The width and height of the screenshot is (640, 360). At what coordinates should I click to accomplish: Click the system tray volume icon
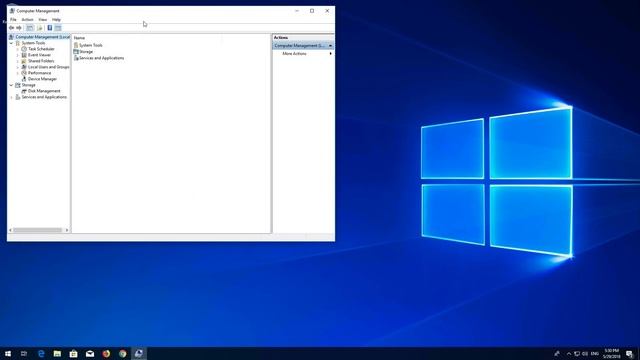(x=585, y=353)
